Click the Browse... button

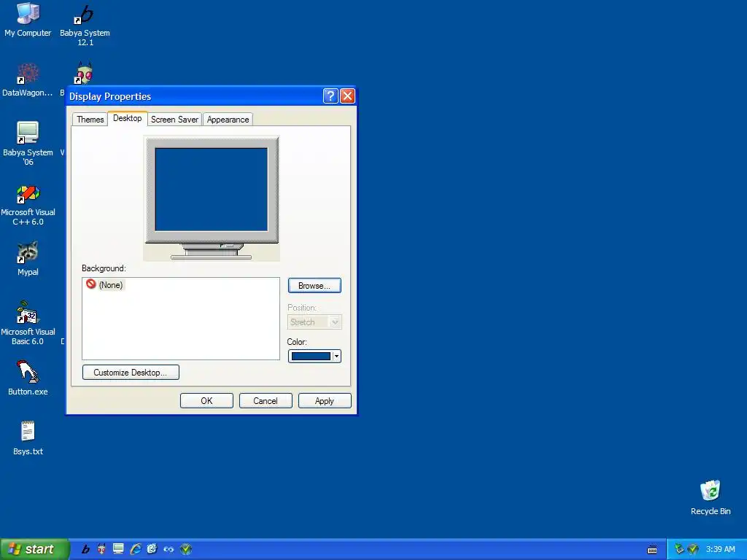pyautogui.click(x=314, y=286)
